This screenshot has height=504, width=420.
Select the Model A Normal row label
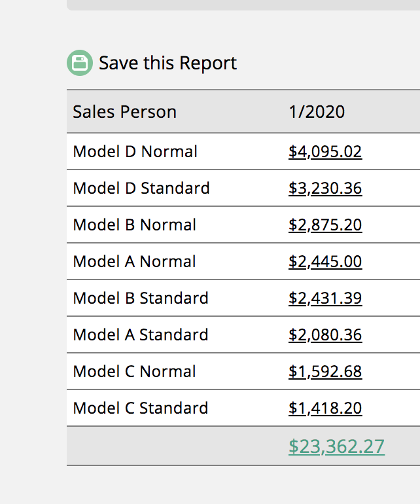coord(134,262)
